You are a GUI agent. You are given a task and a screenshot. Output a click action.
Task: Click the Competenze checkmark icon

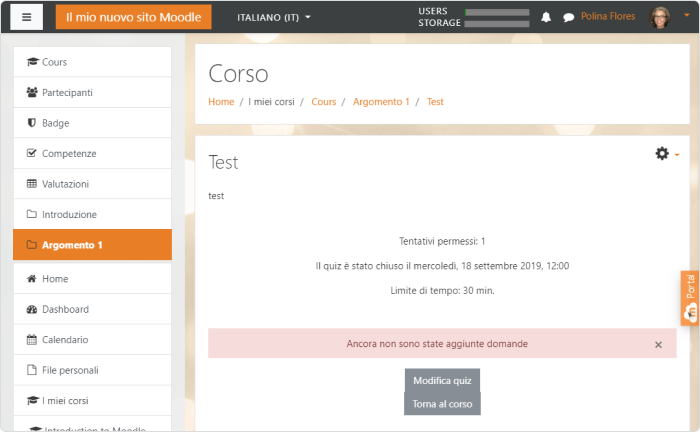point(32,153)
